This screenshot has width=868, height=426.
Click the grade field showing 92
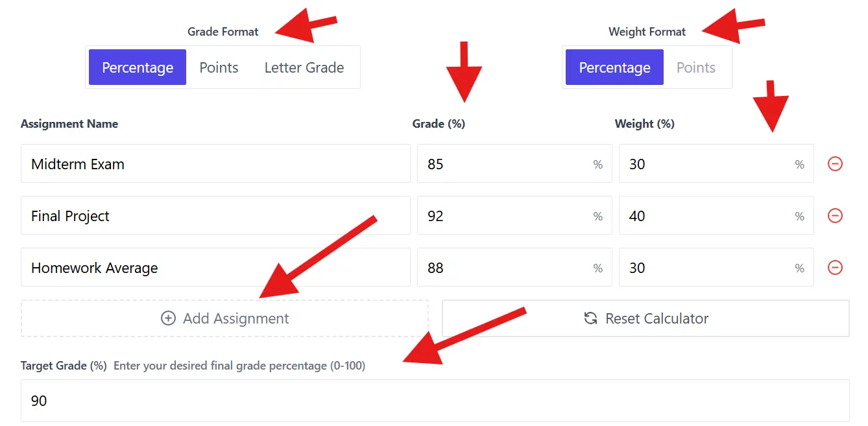coord(514,216)
